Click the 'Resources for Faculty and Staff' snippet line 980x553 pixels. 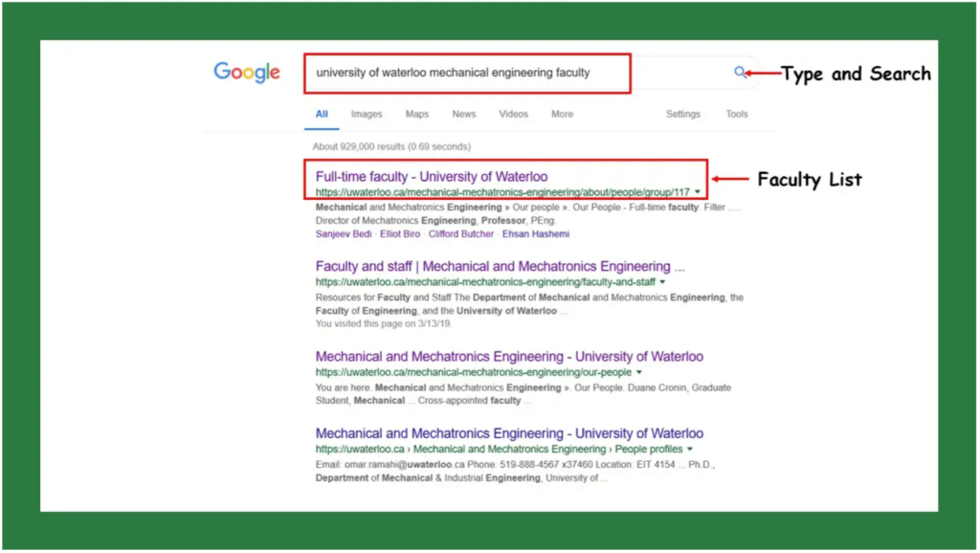(529, 298)
